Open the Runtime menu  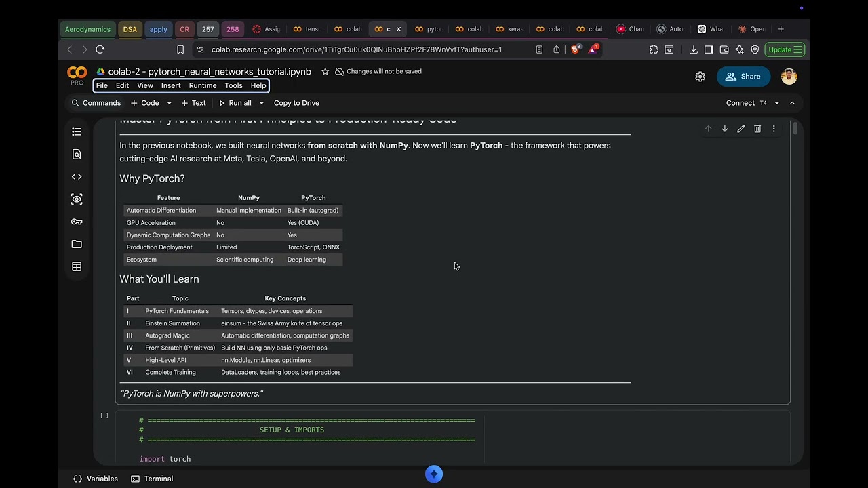point(203,85)
